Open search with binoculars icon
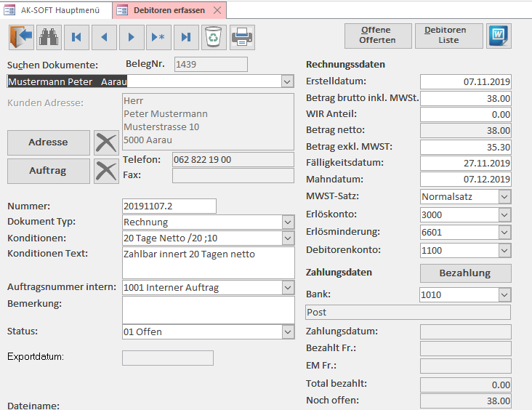This screenshot has width=532, height=410. click(x=49, y=37)
